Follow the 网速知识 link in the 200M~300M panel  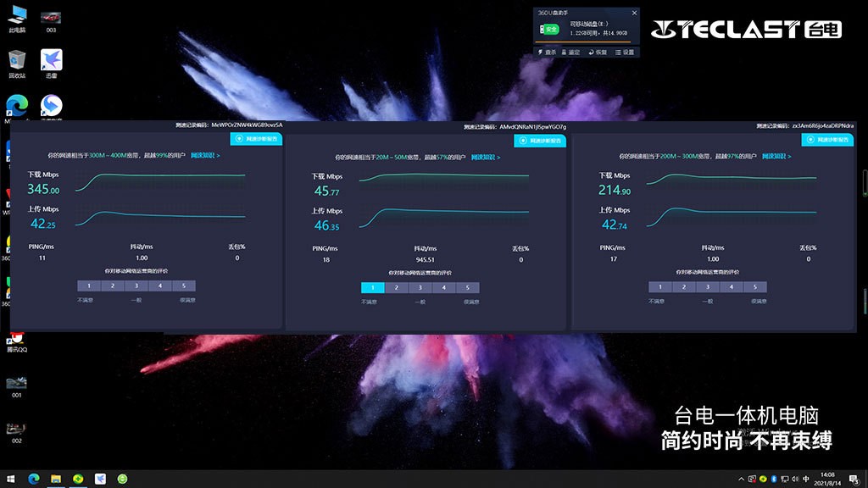[x=776, y=156]
